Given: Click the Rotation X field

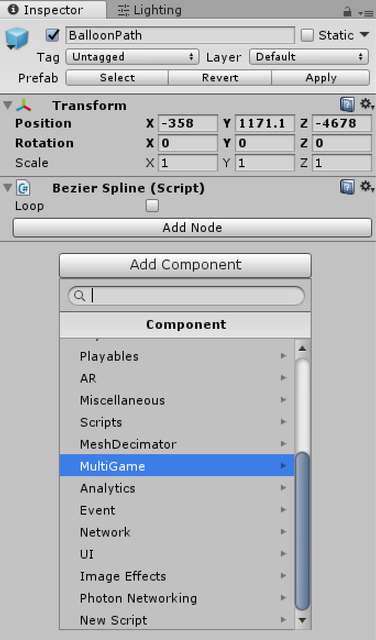Looking at the screenshot, I should pyautogui.click(x=188, y=143).
